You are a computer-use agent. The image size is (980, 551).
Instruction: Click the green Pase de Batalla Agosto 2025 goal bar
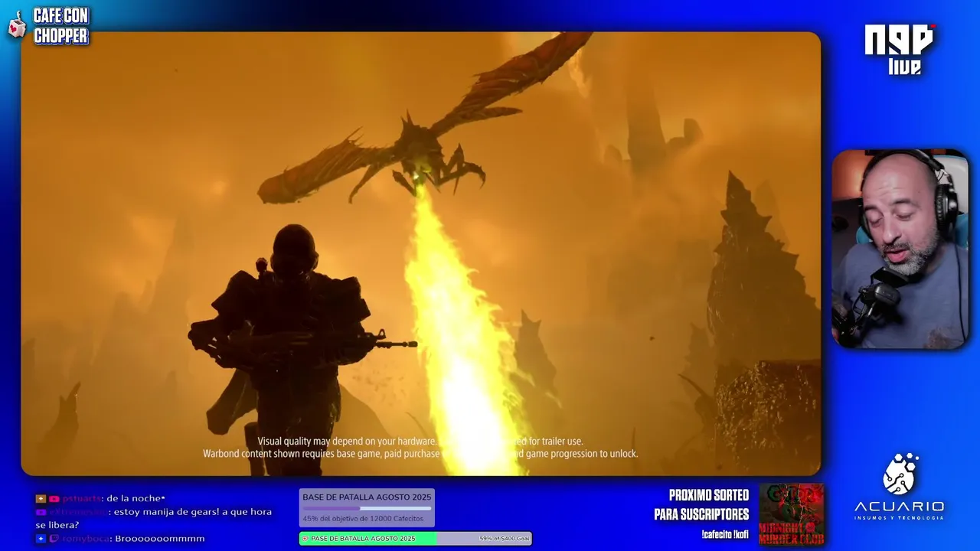(x=415, y=539)
